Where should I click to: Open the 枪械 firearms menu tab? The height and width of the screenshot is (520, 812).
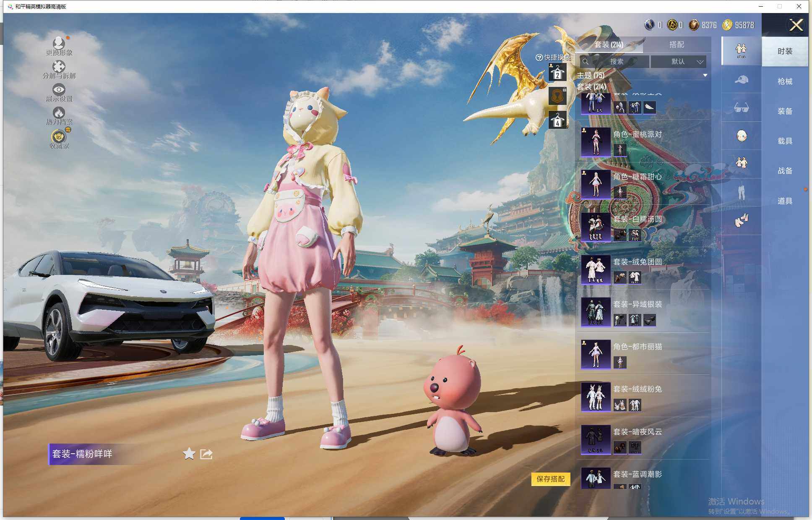click(x=785, y=81)
